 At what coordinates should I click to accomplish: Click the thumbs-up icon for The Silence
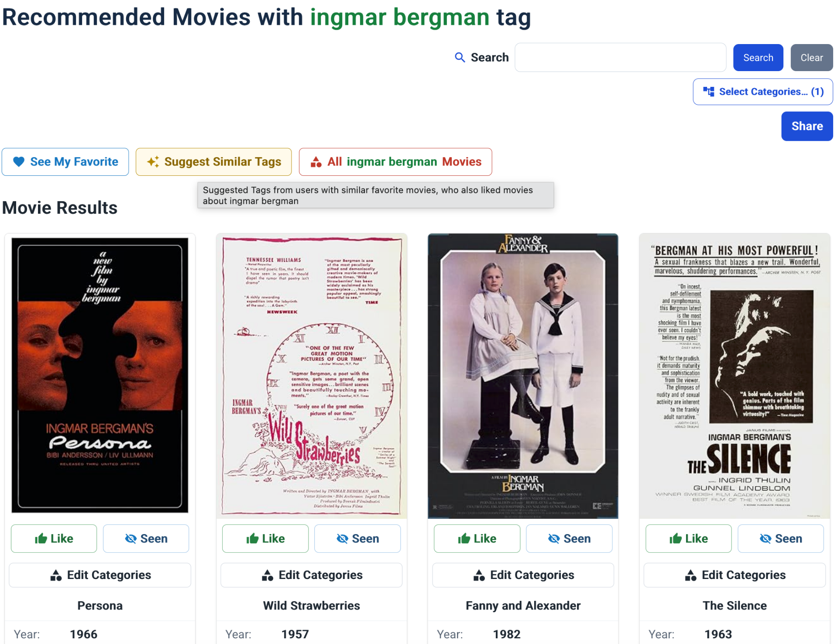676,538
